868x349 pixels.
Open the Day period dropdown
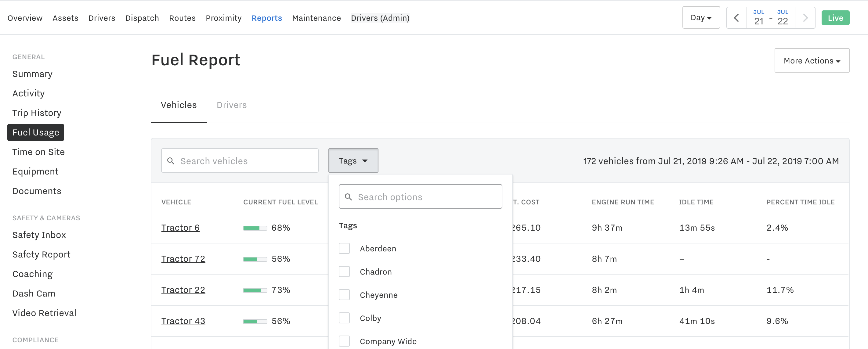pos(701,17)
